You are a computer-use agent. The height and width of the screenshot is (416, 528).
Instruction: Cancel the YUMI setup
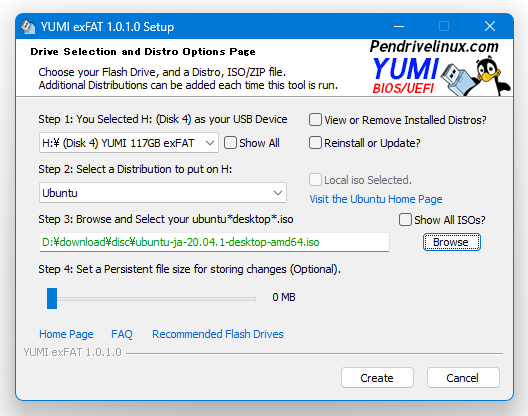(463, 378)
